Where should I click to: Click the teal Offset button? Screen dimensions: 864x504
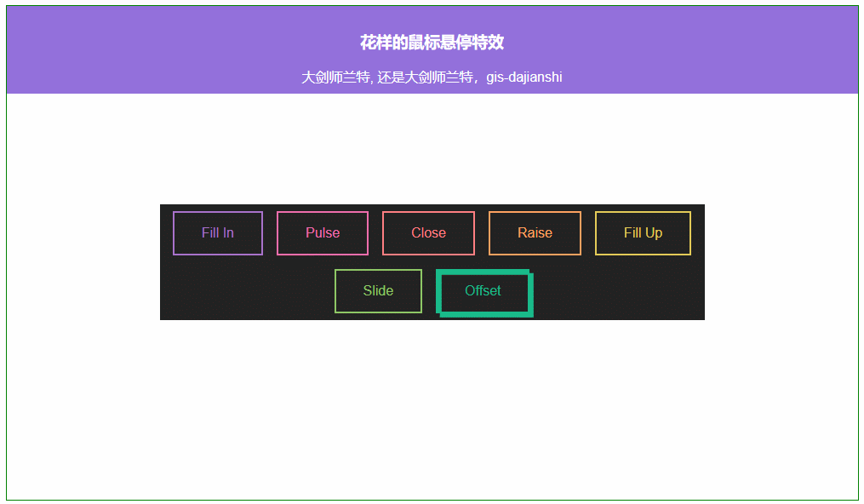coord(483,292)
